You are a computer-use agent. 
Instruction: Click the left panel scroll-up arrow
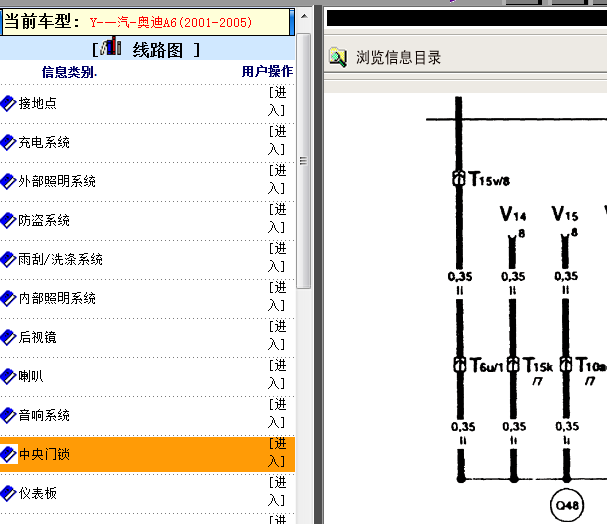[304, 16]
